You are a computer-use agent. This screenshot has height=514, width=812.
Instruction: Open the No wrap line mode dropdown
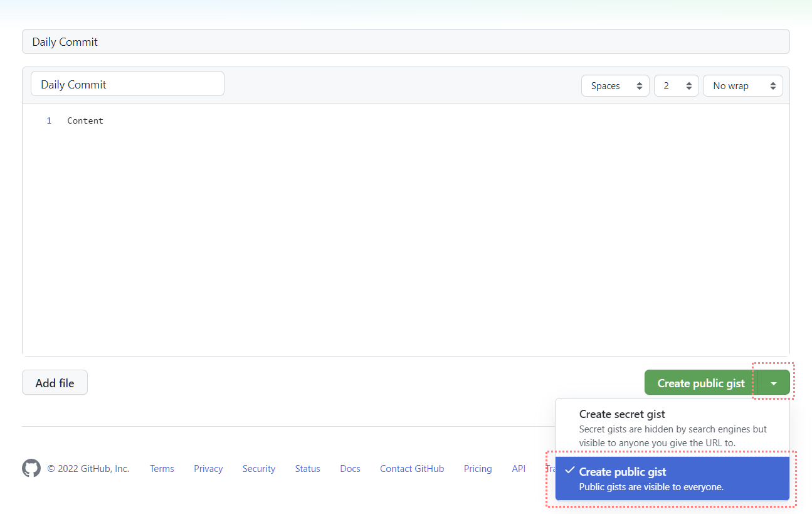[x=743, y=86]
